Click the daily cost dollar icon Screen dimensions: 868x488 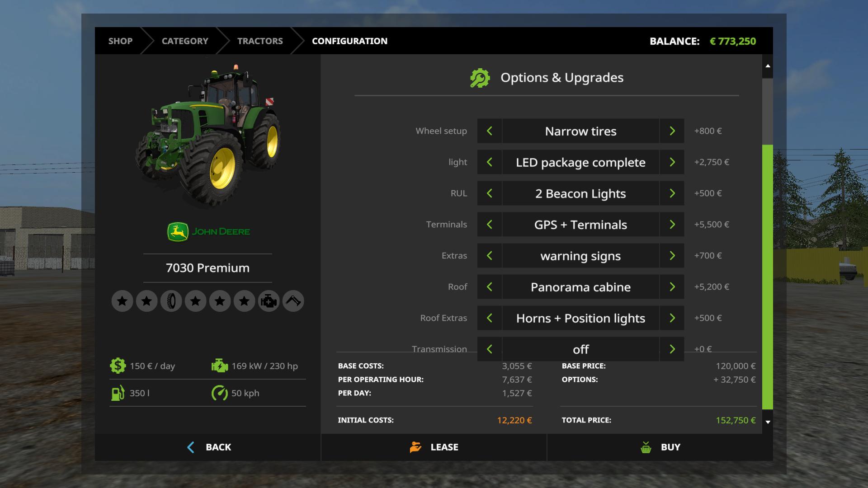point(118,366)
